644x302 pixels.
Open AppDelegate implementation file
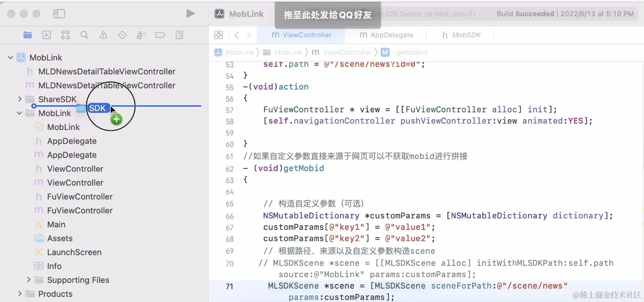(x=65, y=155)
